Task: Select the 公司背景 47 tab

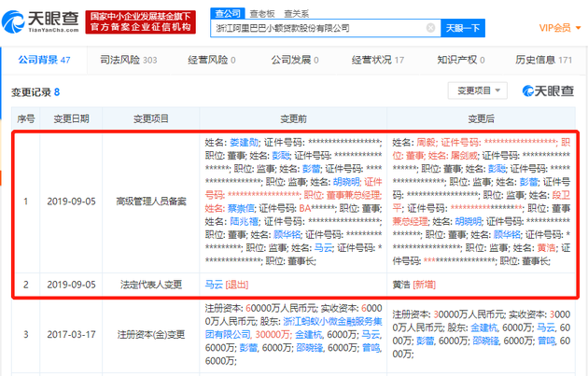Action: 44,60
